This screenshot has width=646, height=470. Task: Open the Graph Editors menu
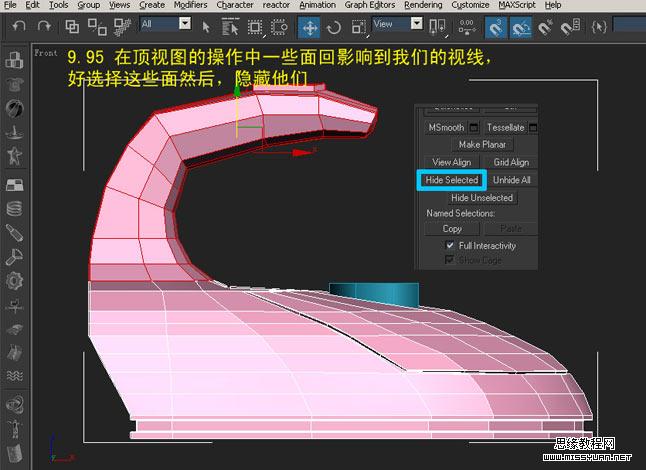point(370,5)
